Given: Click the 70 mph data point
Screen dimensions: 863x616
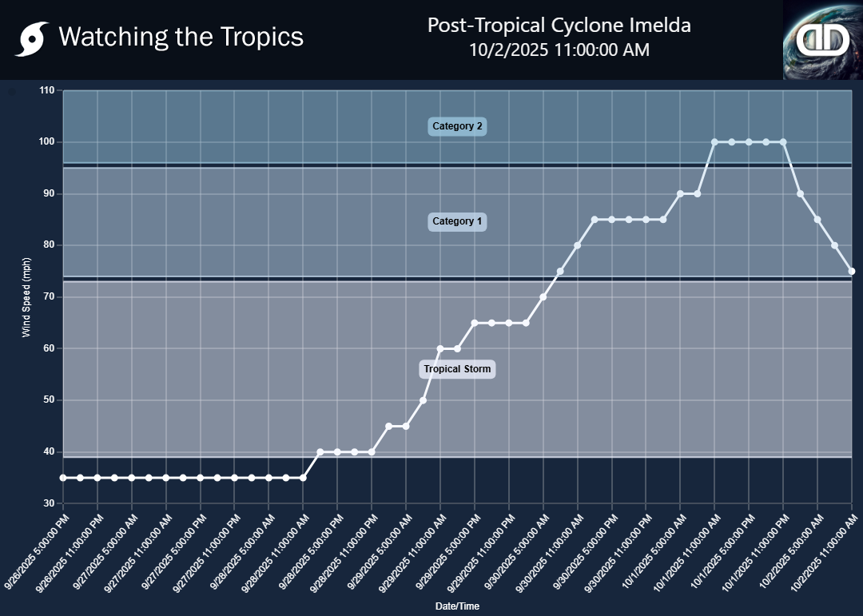Looking at the screenshot, I should [543, 297].
